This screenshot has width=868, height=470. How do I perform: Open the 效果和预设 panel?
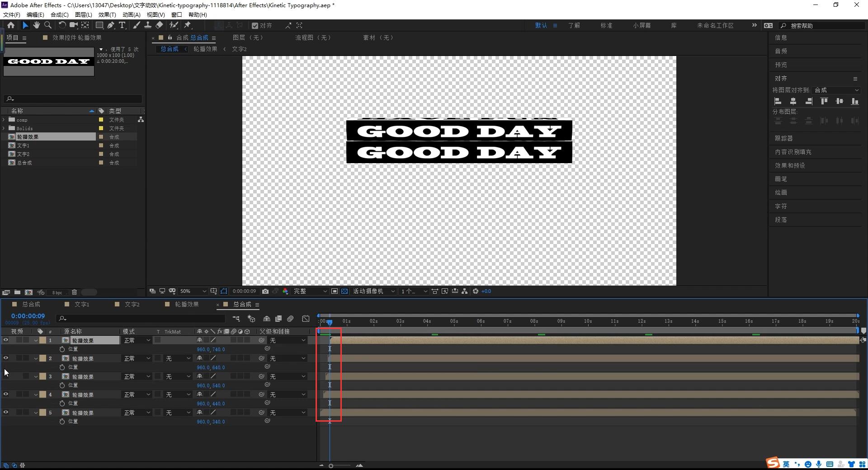coord(790,165)
